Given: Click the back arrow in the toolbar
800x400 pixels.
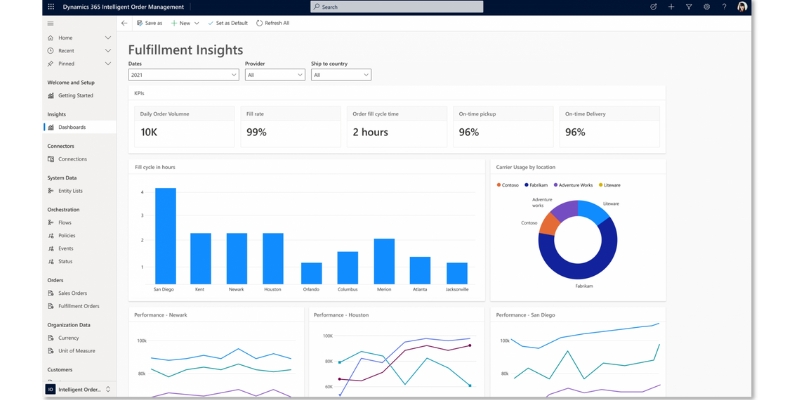Looking at the screenshot, I should click(x=124, y=22).
